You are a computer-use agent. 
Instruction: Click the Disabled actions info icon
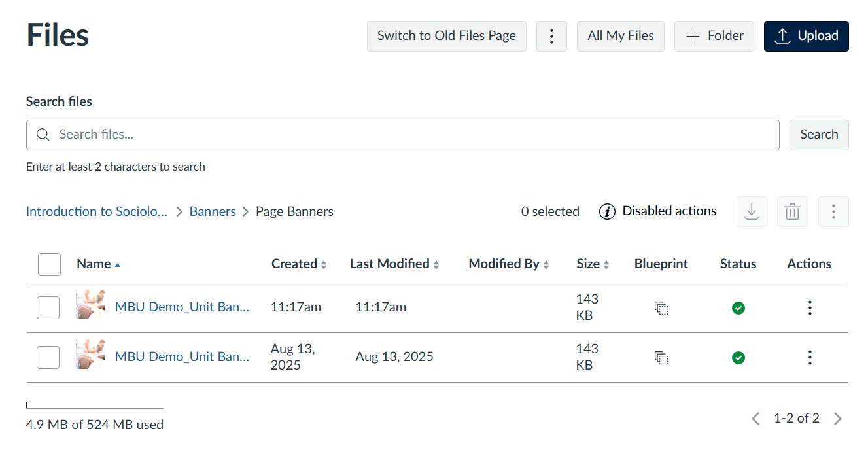coord(607,212)
